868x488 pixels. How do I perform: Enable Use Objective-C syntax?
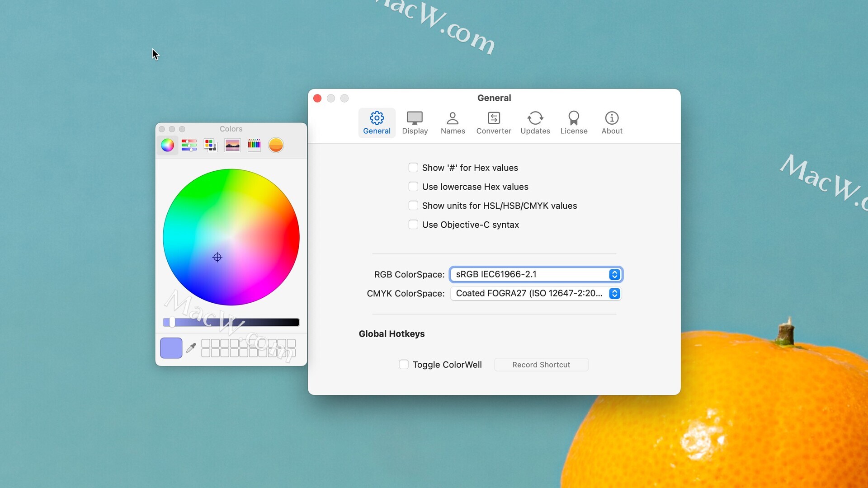[413, 225]
